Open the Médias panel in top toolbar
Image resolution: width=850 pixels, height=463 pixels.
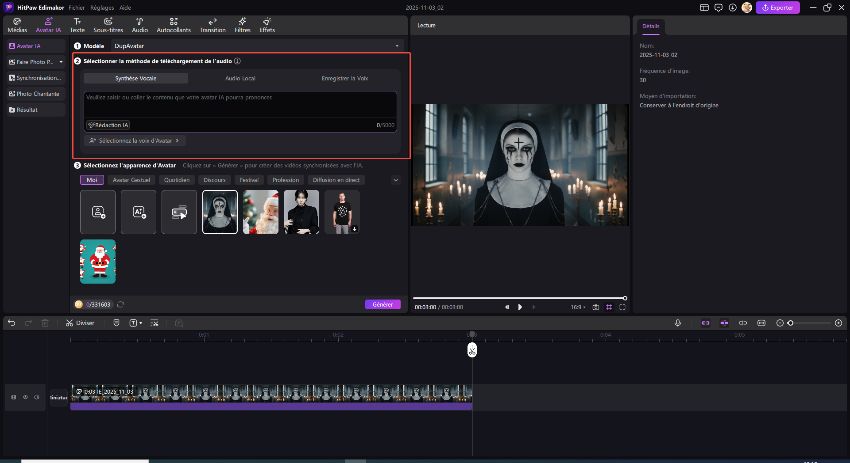[17, 24]
